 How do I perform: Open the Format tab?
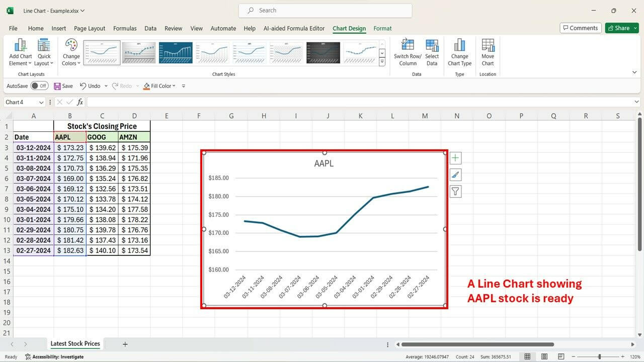point(382,29)
